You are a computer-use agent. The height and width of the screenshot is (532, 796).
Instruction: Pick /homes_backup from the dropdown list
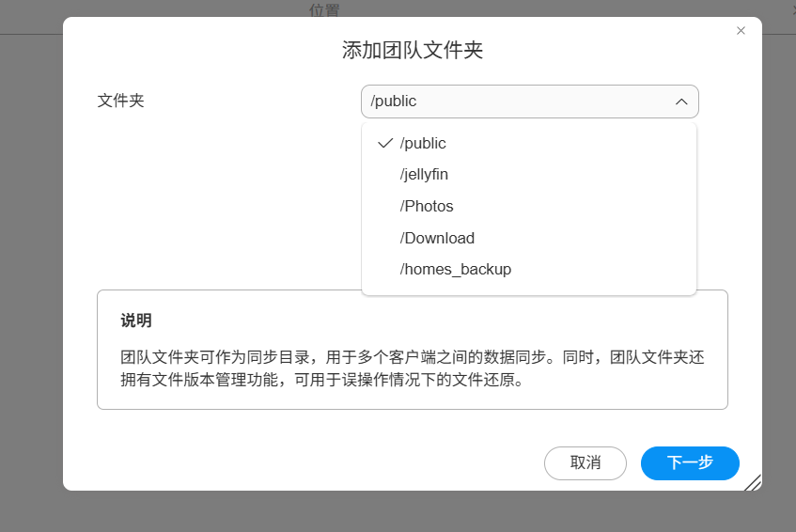point(529,269)
